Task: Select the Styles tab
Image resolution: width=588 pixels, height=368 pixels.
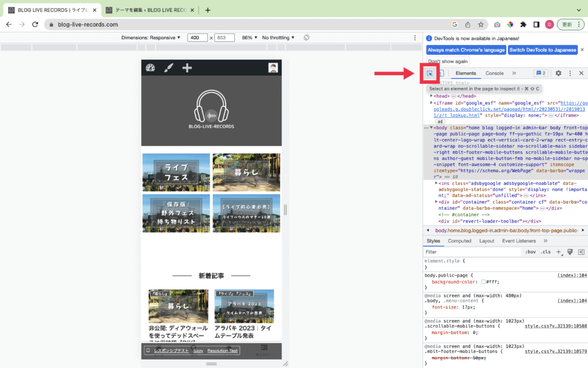Action: [x=433, y=241]
